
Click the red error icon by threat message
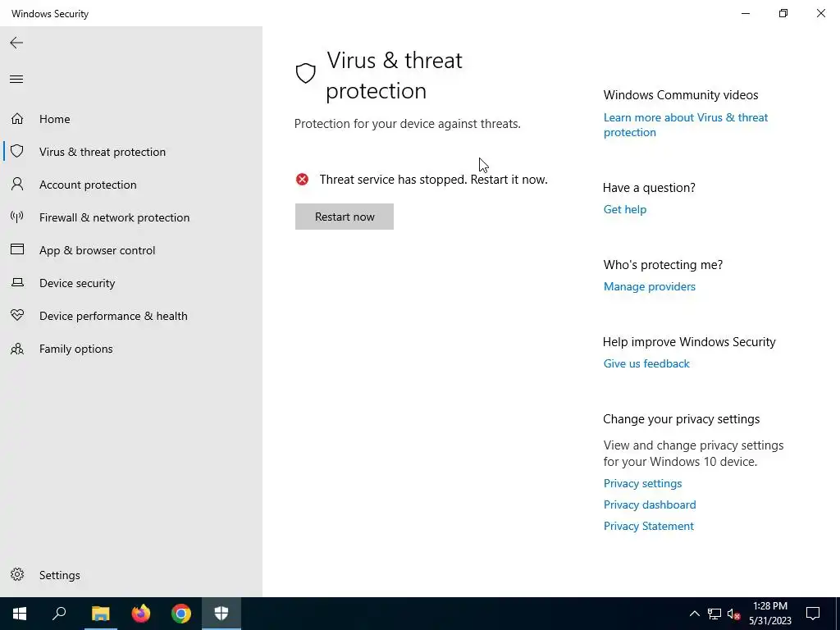302,180
